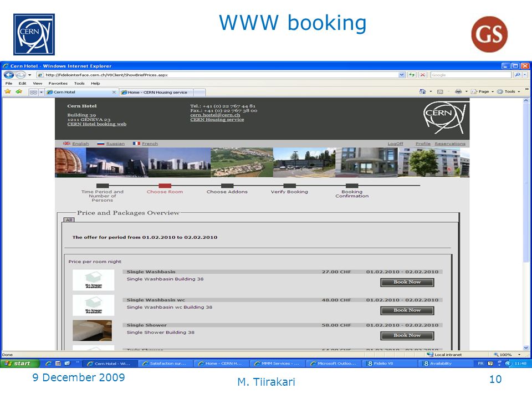
Task: Open the Tools menu in menu bar
Action: pyautogui.click(x=79, y=84)
